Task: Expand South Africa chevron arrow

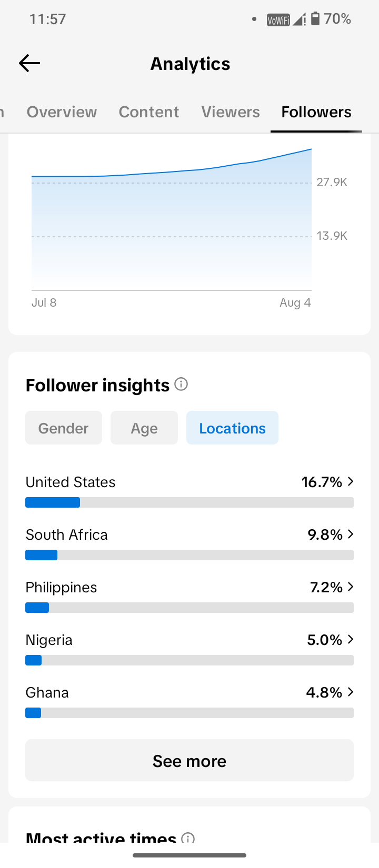Action: pyautogui.click(x=351, y=534)
